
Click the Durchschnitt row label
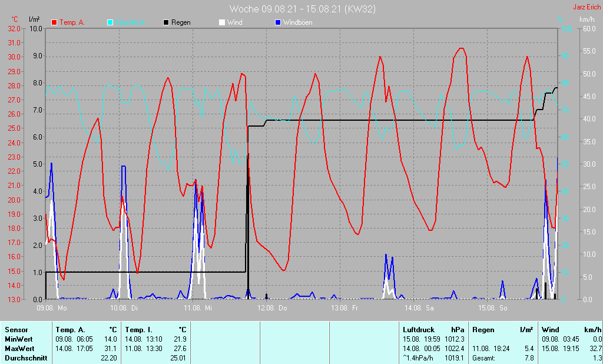coord(25,358)
